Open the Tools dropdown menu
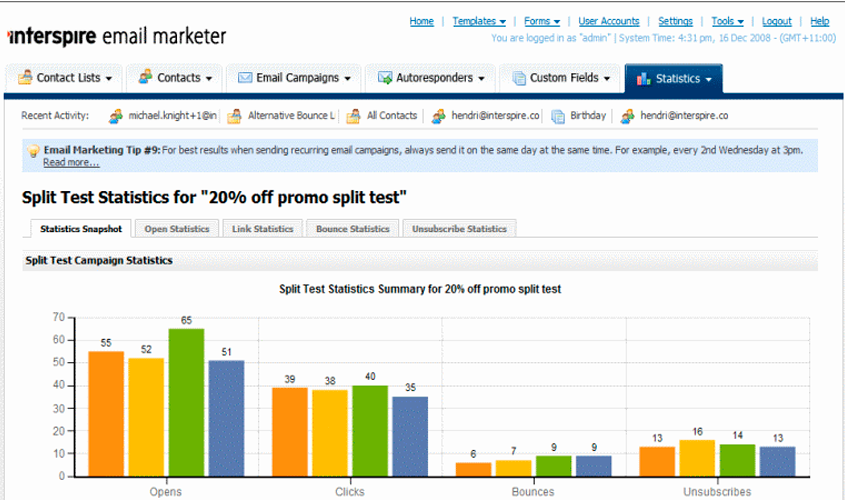This screenshot has width=845, height=500. coord(727,21)
